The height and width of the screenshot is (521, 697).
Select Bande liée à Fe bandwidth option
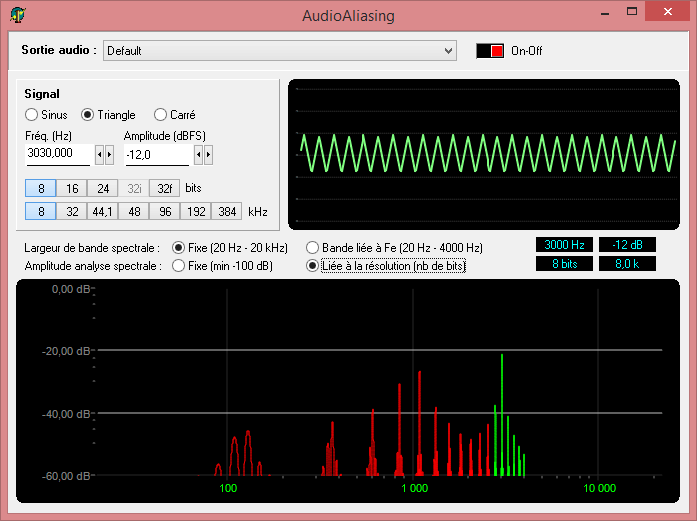click(x=313, y=247)
